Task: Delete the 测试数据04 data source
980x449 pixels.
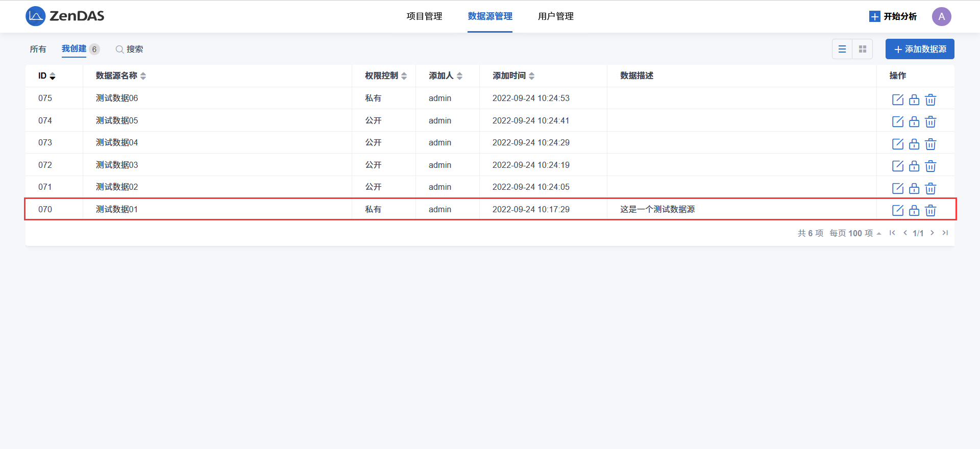Action: click(930, 144)
